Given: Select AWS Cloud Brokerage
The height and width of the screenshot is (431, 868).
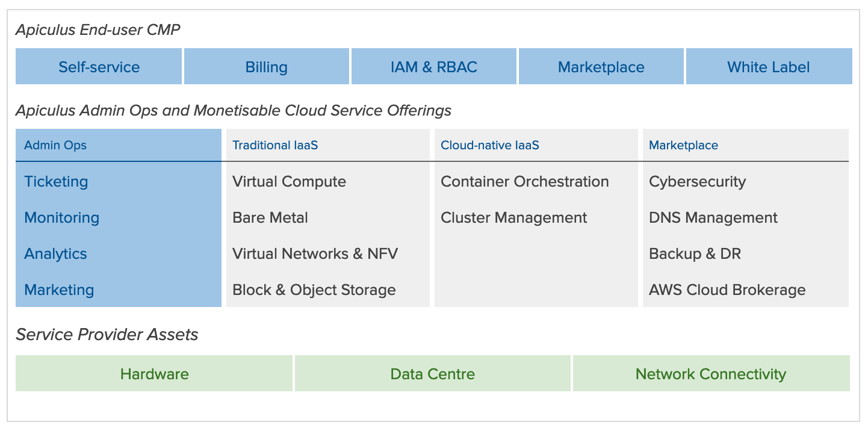Looking at the screenshot, I should click(727, 290).
